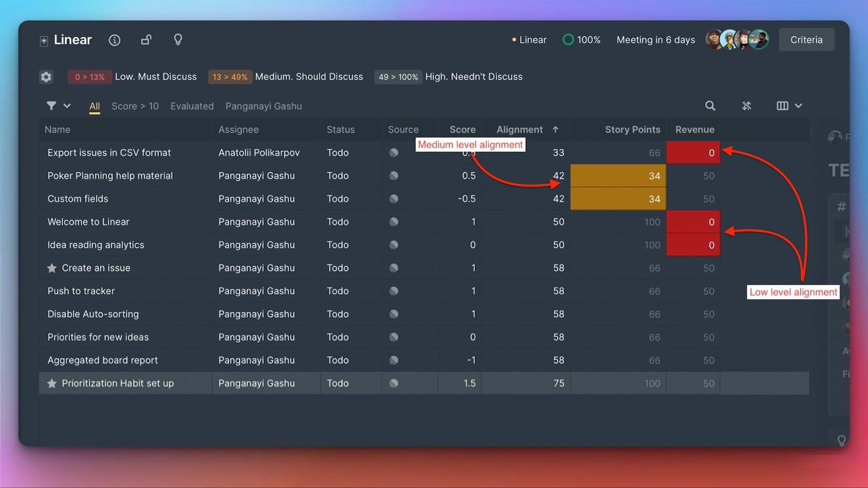Click the search magnifier icon
Viewport: 868px width, 488px height.
pyautogui.click(x=710, y=106)
